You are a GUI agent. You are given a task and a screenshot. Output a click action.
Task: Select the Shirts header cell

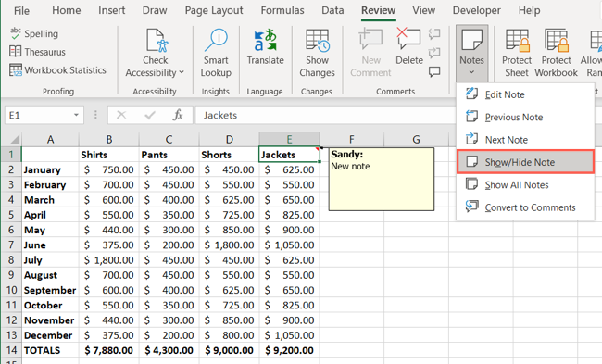pos(109,155)
